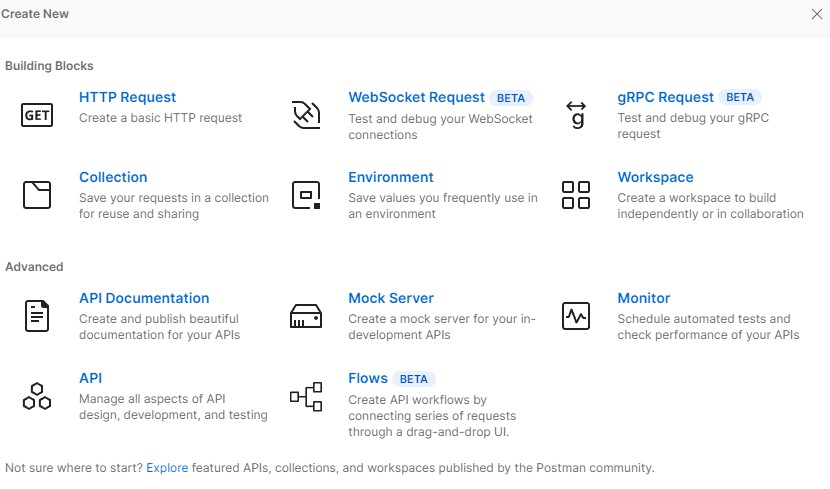Create a new Collection via its title
This screenshot has height=489, width=830.
113,177
